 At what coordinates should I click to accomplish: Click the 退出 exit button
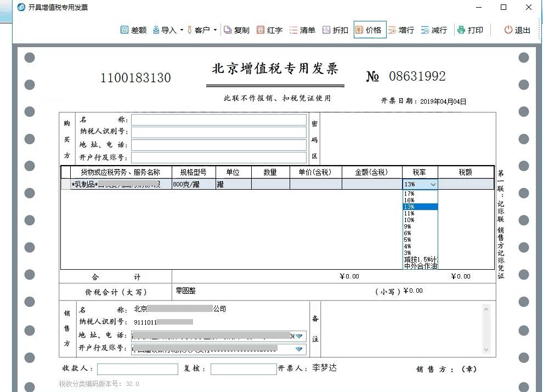(x=517, y=30)
